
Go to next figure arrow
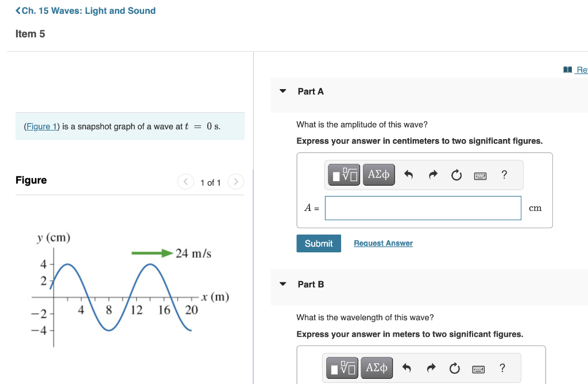coord(235,182)
